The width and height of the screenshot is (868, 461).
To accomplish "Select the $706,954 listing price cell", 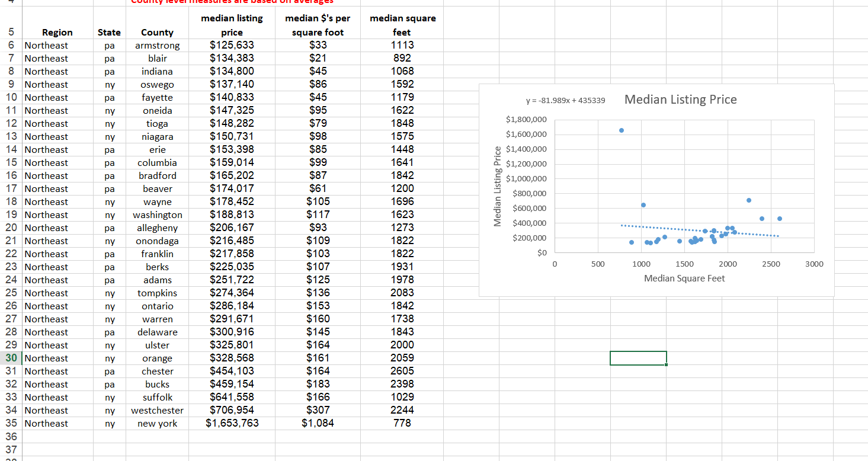I will coord(232,411).
